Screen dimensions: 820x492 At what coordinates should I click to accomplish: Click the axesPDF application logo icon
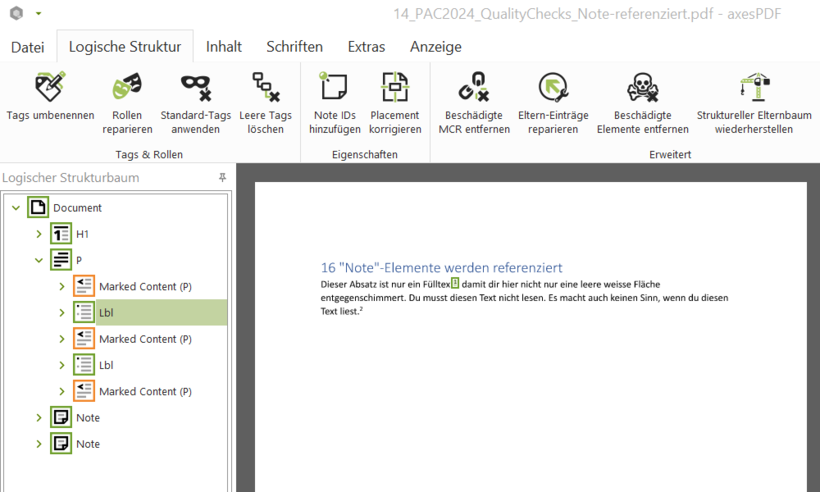point(17,13)
